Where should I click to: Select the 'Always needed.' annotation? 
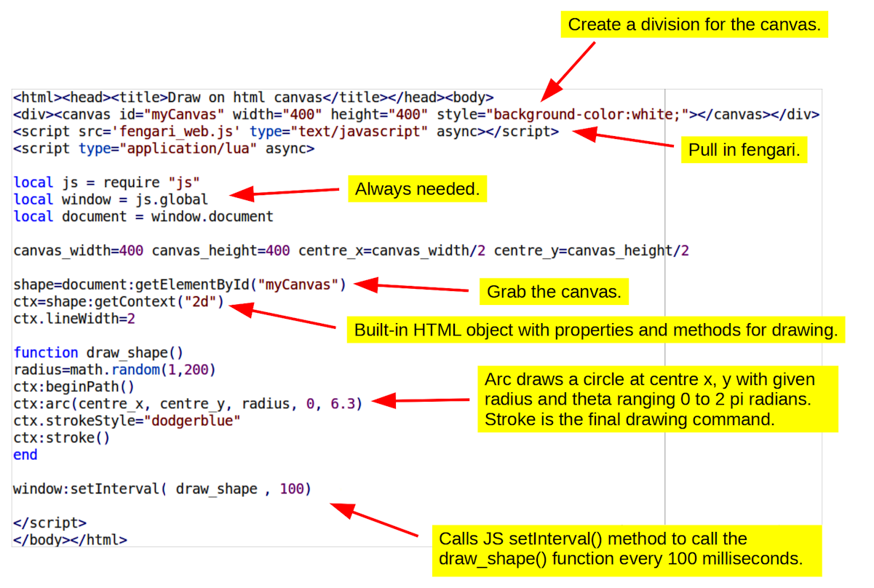417,190
